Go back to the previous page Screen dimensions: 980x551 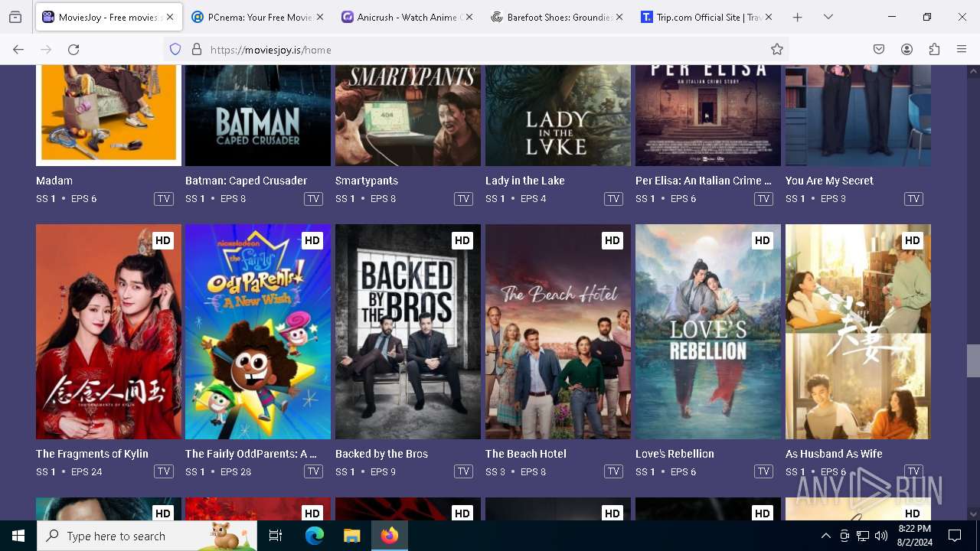click(x=18, y=49)
